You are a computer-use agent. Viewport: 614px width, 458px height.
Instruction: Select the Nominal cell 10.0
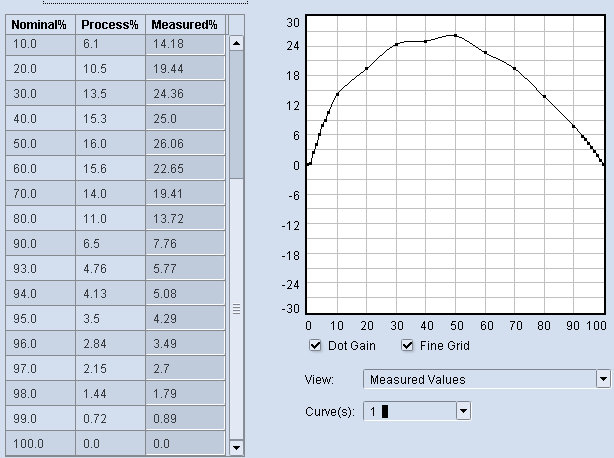pyautogui.click(x=40, y=44)
